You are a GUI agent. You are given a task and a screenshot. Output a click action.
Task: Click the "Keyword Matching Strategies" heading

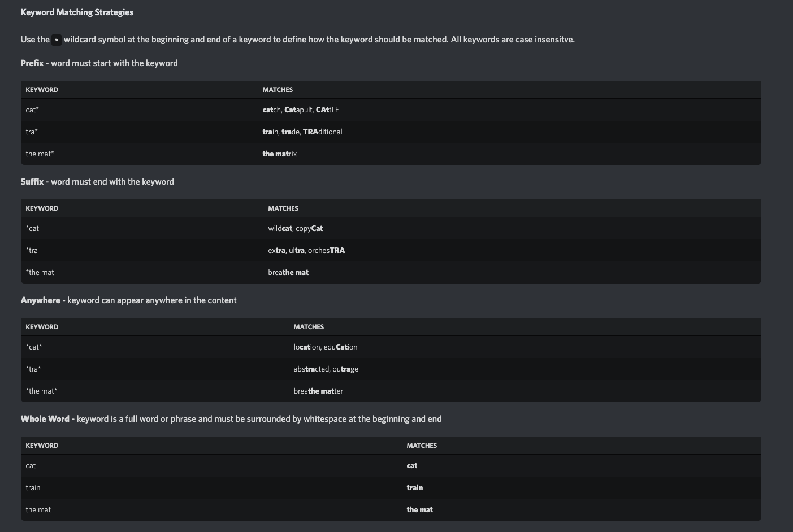tap(77, 12)
